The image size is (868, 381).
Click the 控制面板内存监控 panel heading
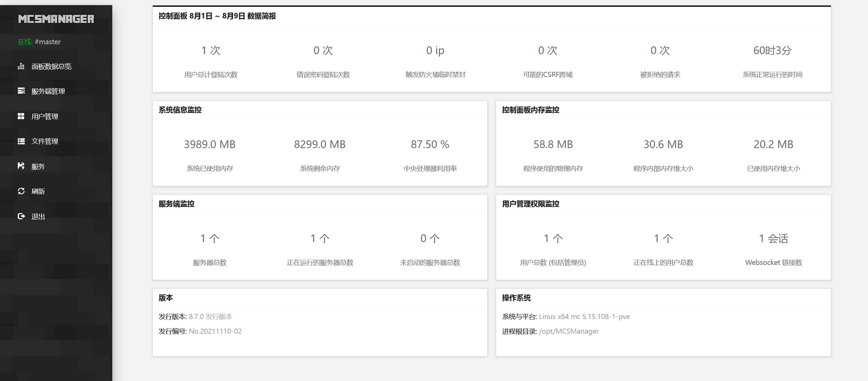click(531, 110)
